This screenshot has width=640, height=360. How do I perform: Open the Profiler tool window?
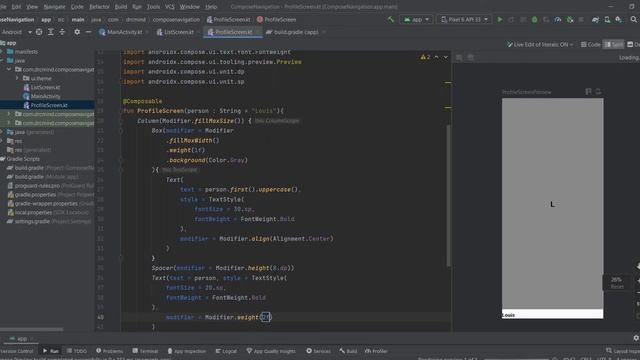click(376, 351)
